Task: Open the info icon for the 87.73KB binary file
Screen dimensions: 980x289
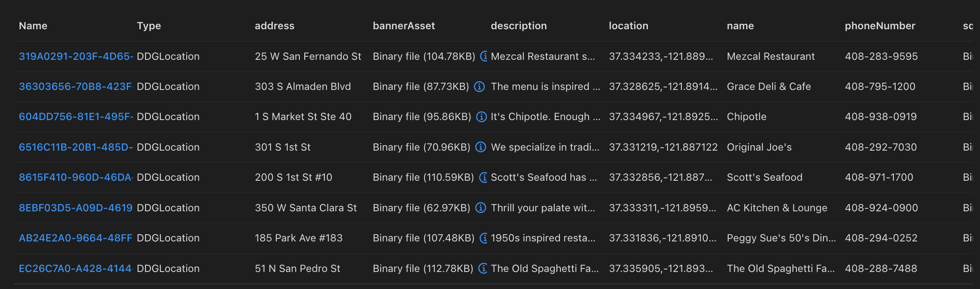Action: 480,86
